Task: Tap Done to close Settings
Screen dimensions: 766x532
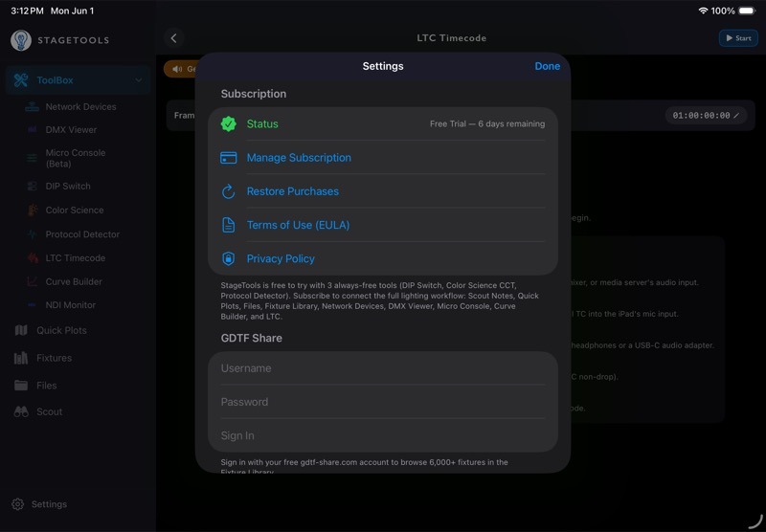Action: (x=547, y=66)
